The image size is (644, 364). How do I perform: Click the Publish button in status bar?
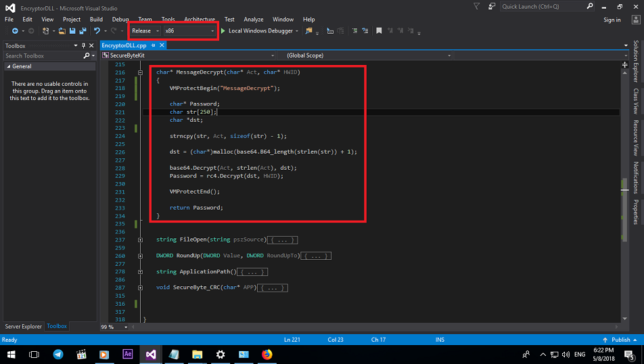(x=620, y=340)
